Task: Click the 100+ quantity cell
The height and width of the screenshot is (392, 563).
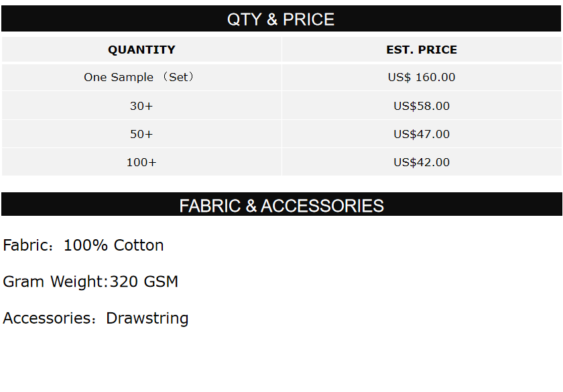Action: click(x=141, y=162)
